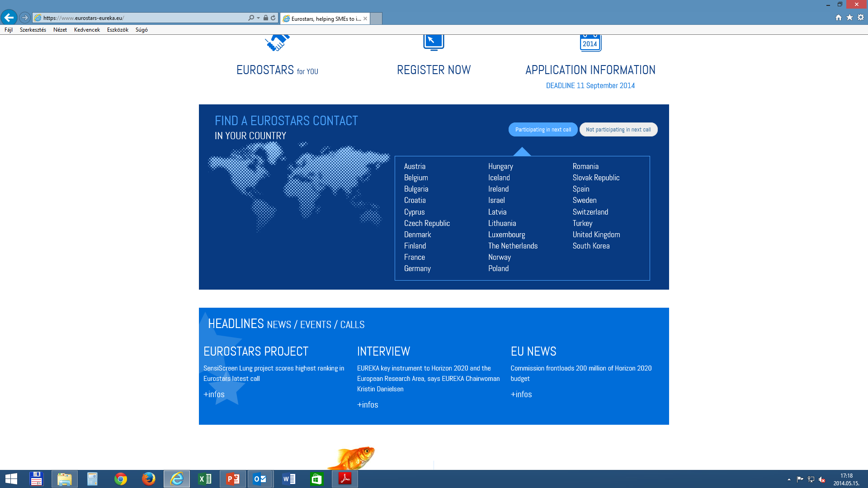
Task: Click the dotted world map image
Action: [298, 186]
